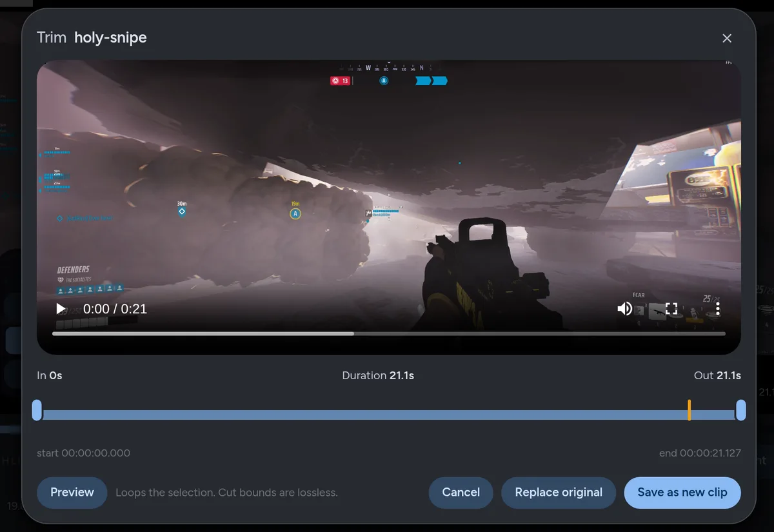Click the start timecode 00:00:00.000
This screenshot has width=774, height=532.
click(x=84, y=453)
